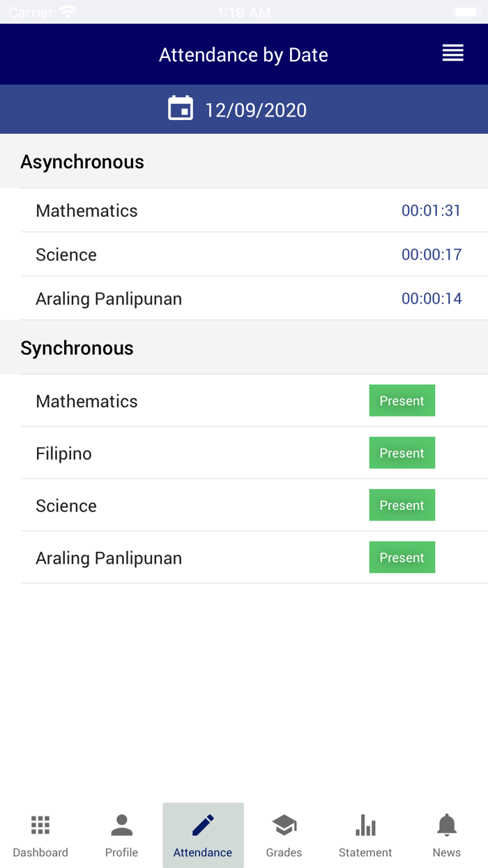The image size is (488, 868).
Task: Click the Asynchronous section header
Action: point(82,162)
